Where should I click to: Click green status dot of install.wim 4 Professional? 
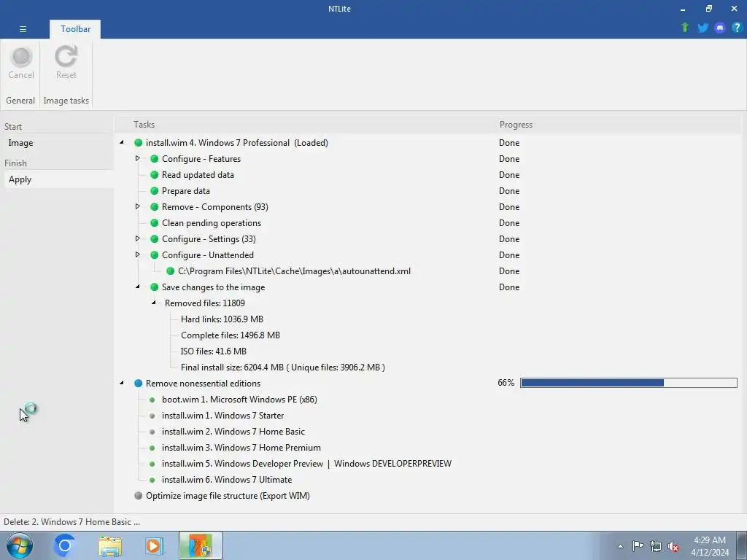click(138, 143)
